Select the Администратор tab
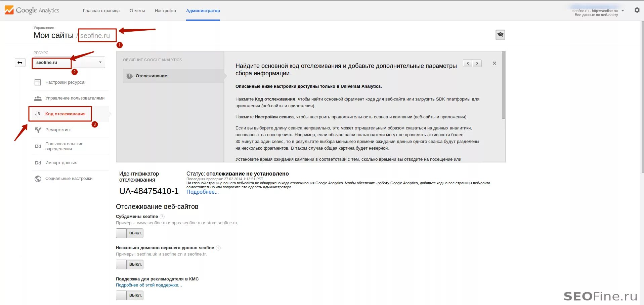 coord(203,11)
